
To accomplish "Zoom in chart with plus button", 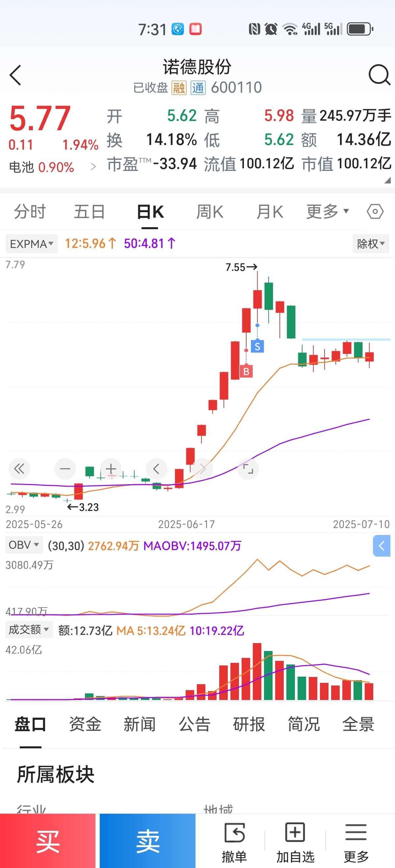I will click(x=111, y=469).
